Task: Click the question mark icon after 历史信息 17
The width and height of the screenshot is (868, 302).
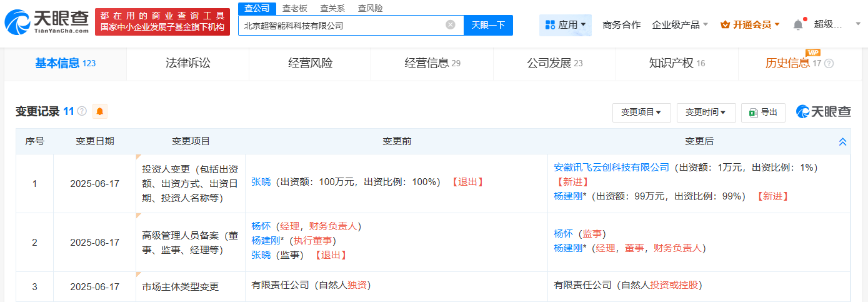Action: click(x=829, y=64)
